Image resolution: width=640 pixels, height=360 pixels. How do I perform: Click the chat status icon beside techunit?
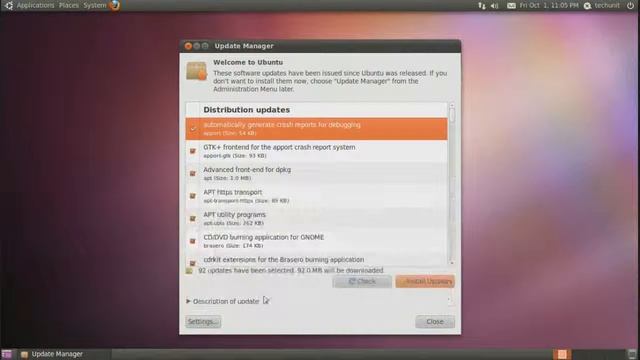(x=587, y=6)
